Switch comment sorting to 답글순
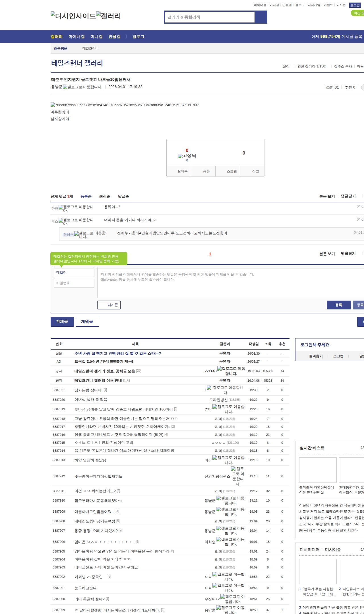The image size is (364, 614). click(x=123, y=196)
